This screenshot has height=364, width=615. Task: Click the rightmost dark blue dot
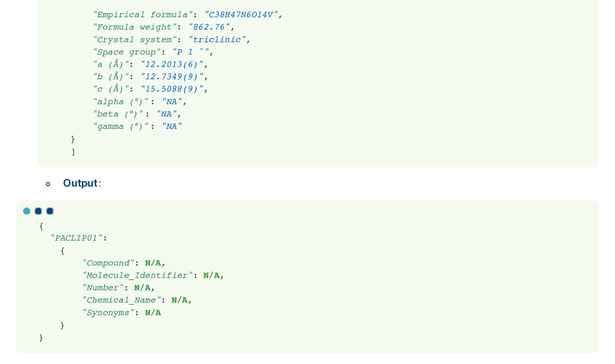point(50,211)
